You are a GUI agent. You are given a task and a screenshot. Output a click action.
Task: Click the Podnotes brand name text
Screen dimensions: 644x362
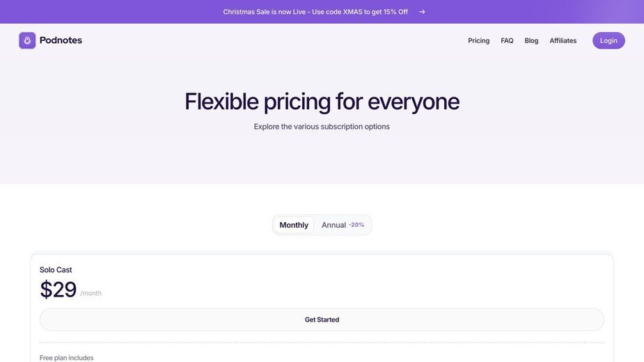click(61, 40)
